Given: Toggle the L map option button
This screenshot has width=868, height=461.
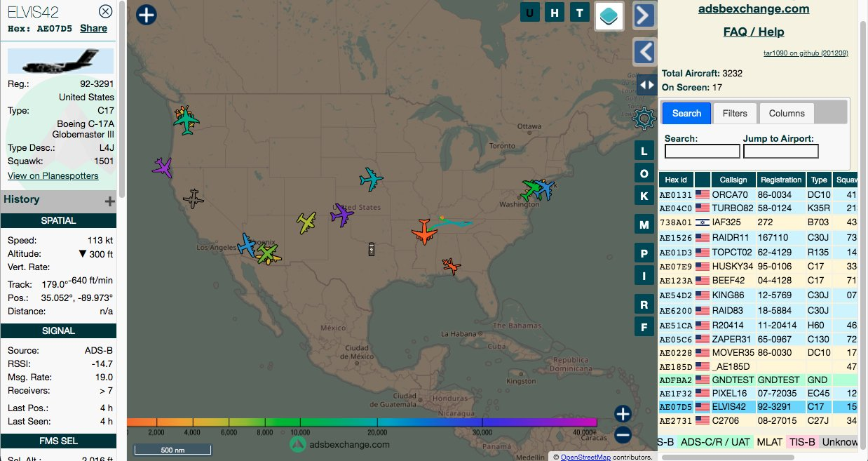Looking at the screenshot, I should [644, 151].
